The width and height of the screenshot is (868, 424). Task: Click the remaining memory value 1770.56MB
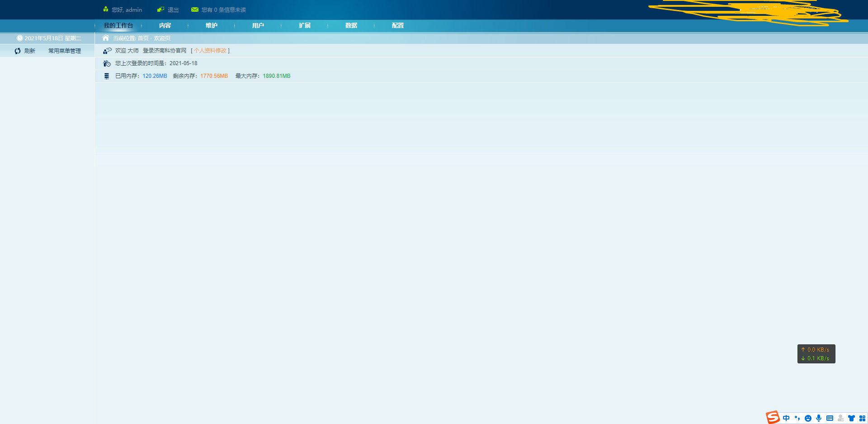214,76
